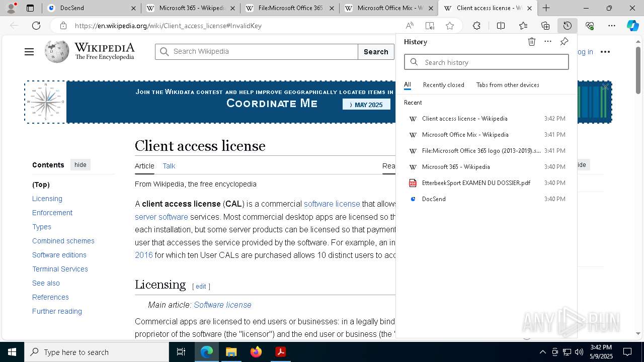Open File:Microsoft Office 365 logo history entry
This screenshot has height=362, width=644.
487,151
